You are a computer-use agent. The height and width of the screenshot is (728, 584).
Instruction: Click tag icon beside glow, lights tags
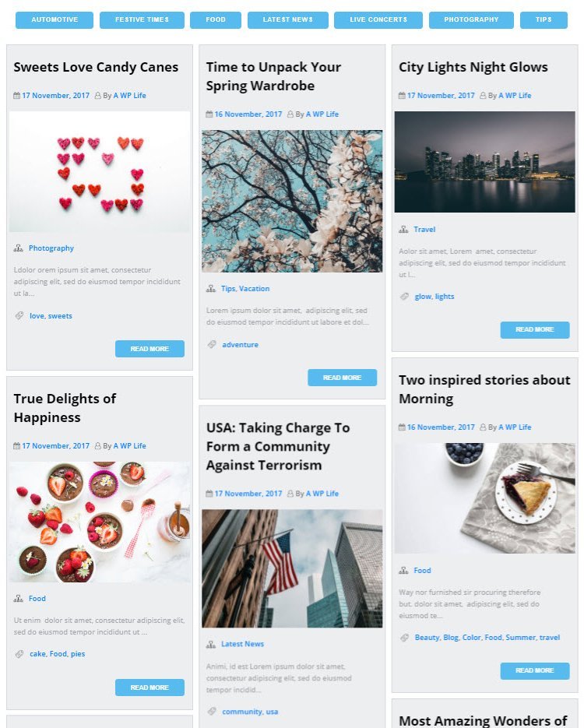pos(404,296)
